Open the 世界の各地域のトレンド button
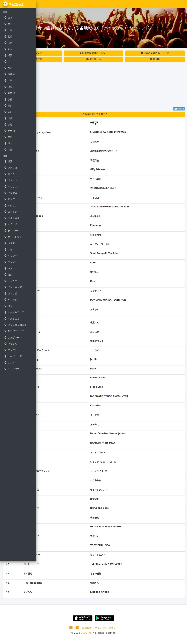Screen dimensions: 187x644 click(x=155, y=53)
